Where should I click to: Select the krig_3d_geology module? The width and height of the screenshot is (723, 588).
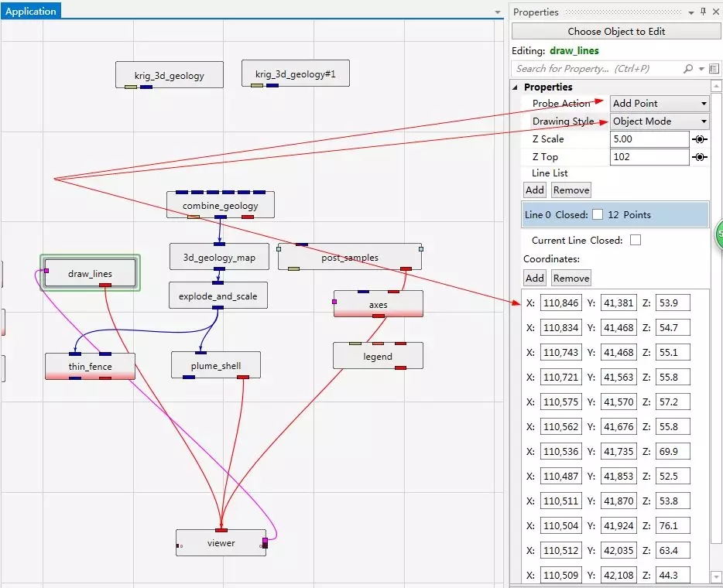(x=170, y=74)
